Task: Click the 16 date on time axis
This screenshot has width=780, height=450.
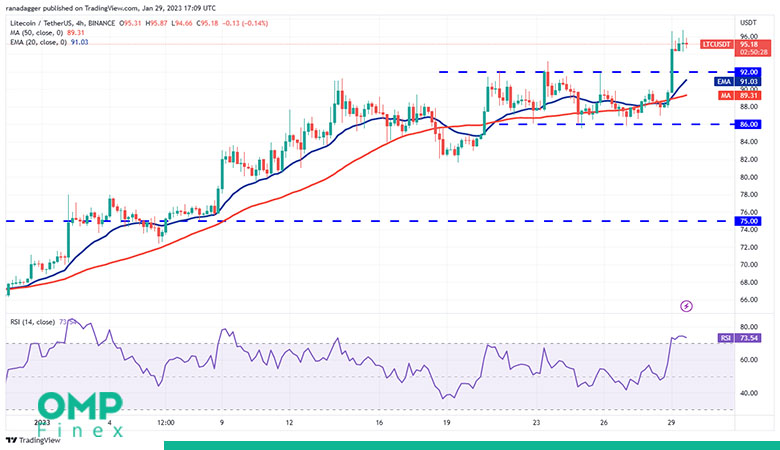Action: pyautogui.click(x=379, y=423)
